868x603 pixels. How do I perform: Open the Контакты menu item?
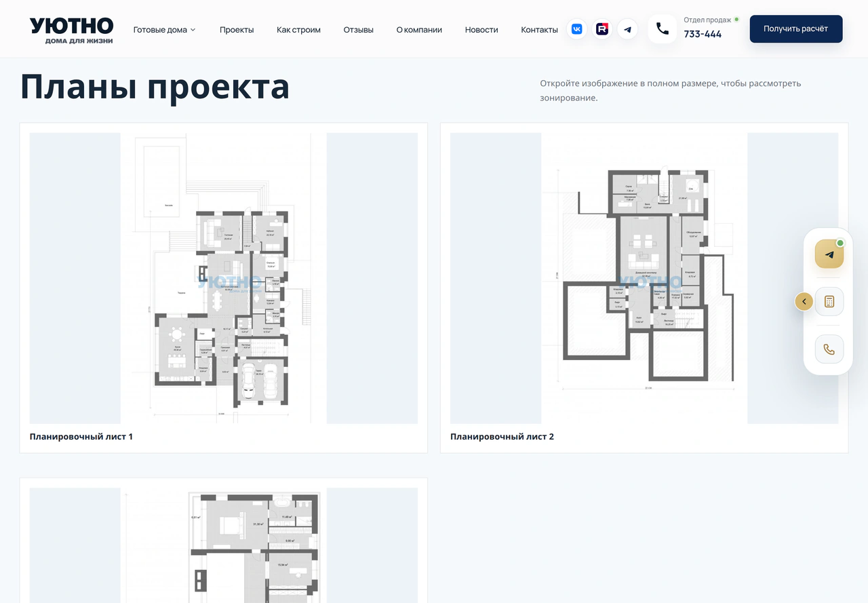(539, 30)
